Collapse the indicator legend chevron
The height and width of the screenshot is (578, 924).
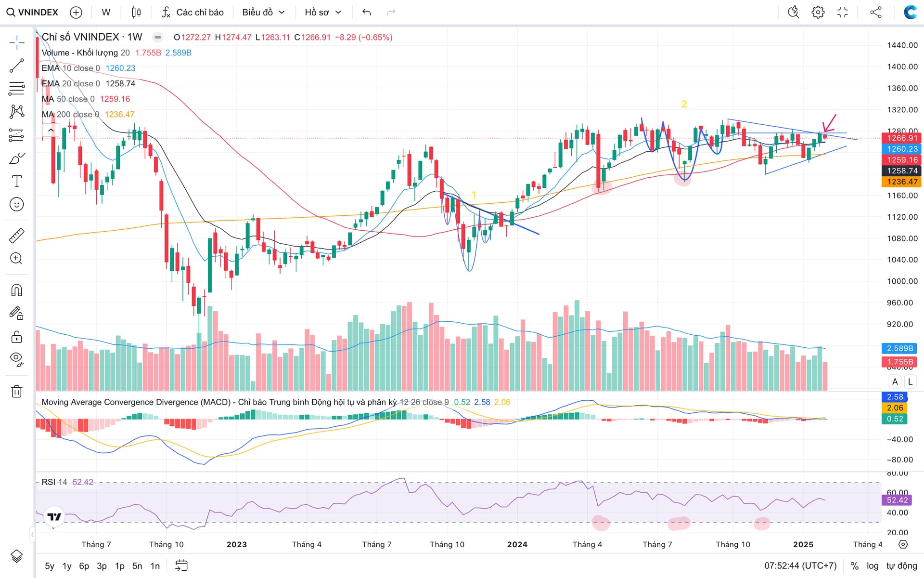pos(51,131)
